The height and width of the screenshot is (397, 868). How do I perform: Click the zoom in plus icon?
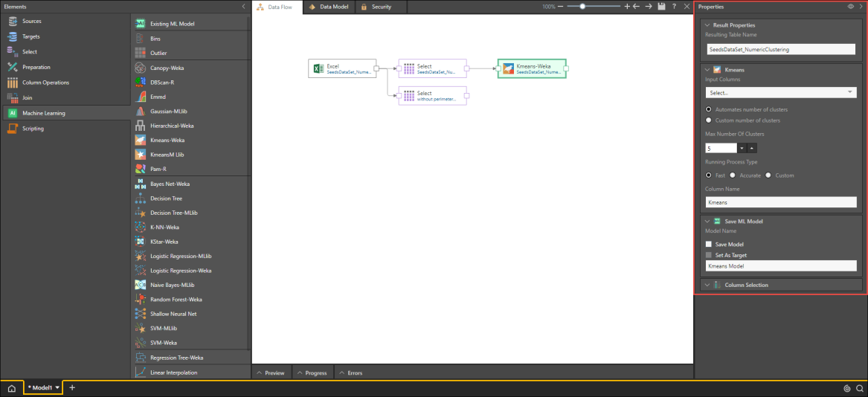coord(627,7)
